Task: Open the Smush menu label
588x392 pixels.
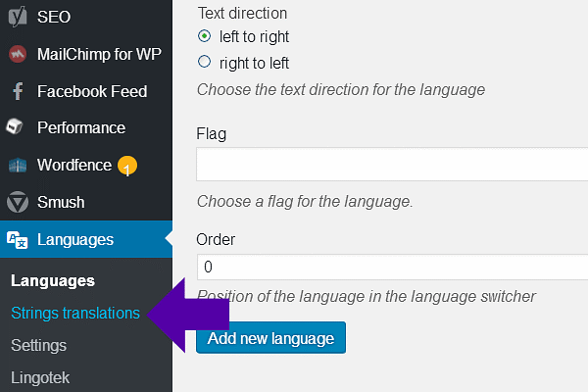Action: point(61,203)
